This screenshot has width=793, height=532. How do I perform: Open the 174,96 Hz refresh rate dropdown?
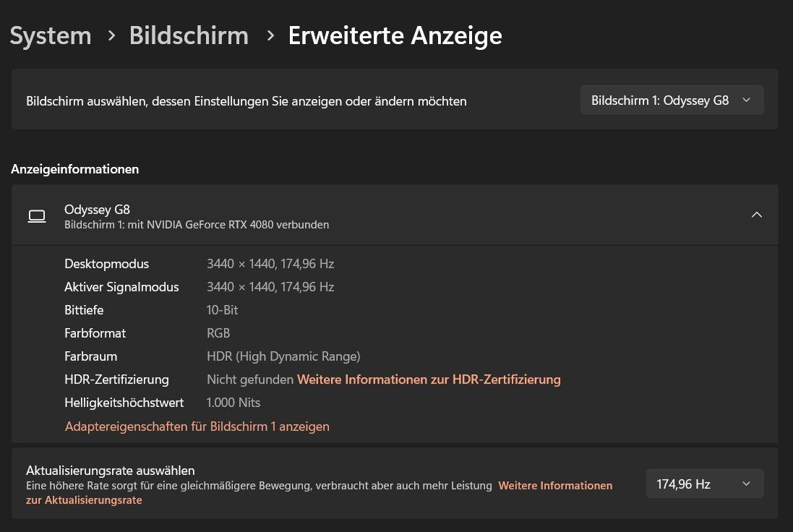(705, 484)
